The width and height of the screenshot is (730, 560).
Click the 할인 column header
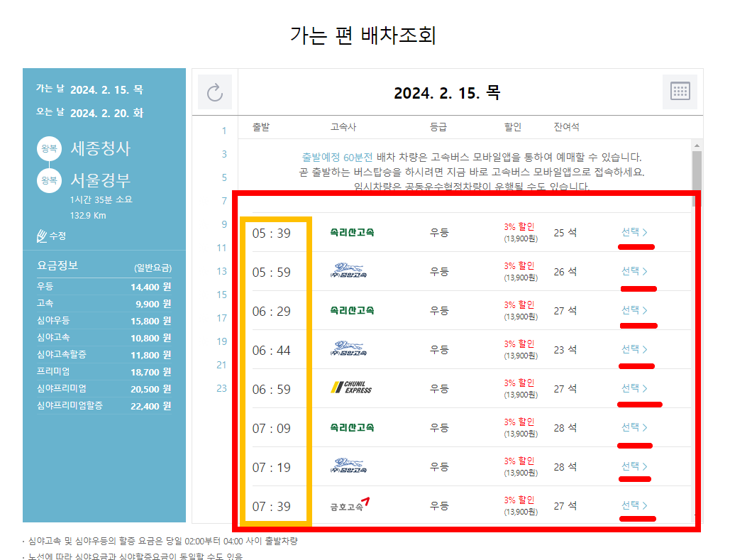513,127
